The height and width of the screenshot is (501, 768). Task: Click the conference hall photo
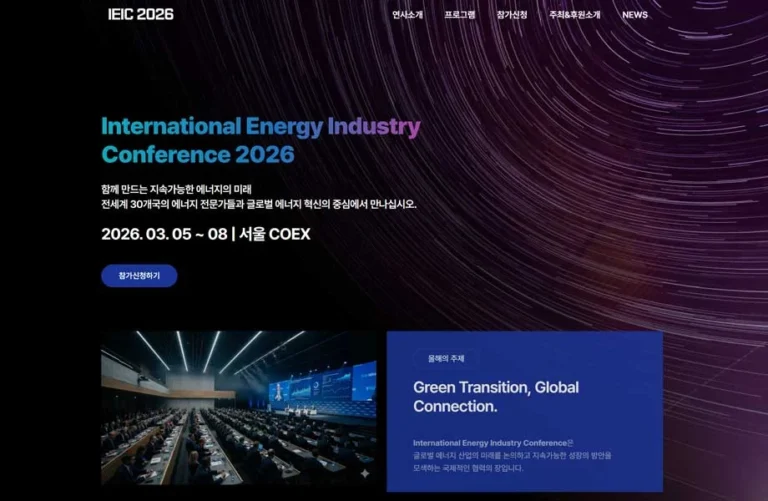239,408
